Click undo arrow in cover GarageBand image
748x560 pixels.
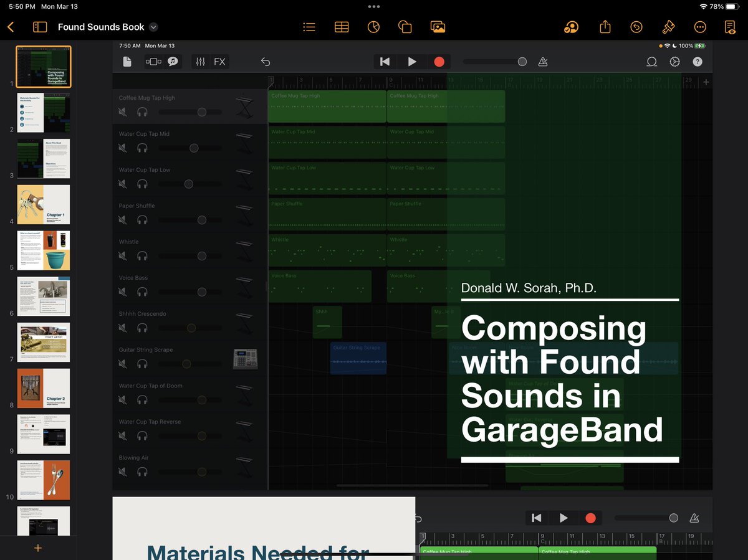click(265, 62)
